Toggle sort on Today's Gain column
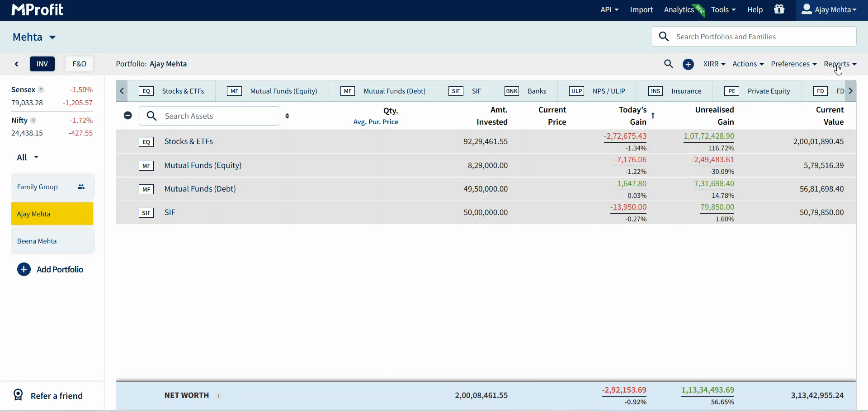868x412 pixels. [653, 116]
